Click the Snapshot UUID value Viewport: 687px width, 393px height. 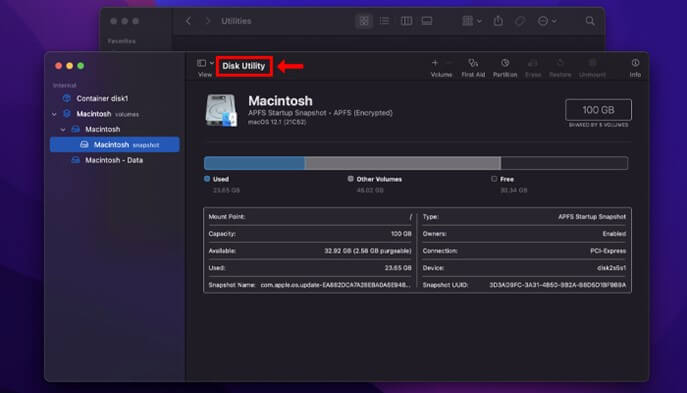pyautogui.click(x=558, y=285)
